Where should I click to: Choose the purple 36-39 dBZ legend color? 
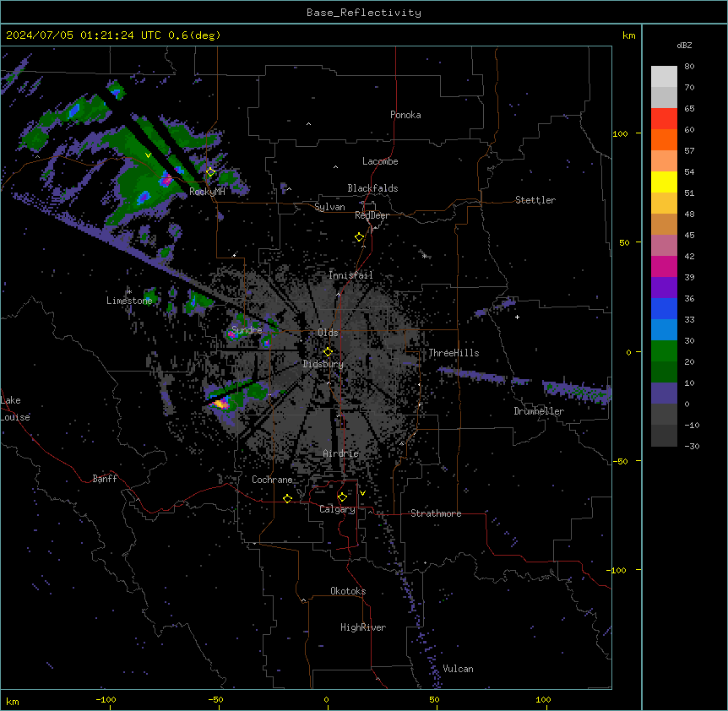(664, 288)
